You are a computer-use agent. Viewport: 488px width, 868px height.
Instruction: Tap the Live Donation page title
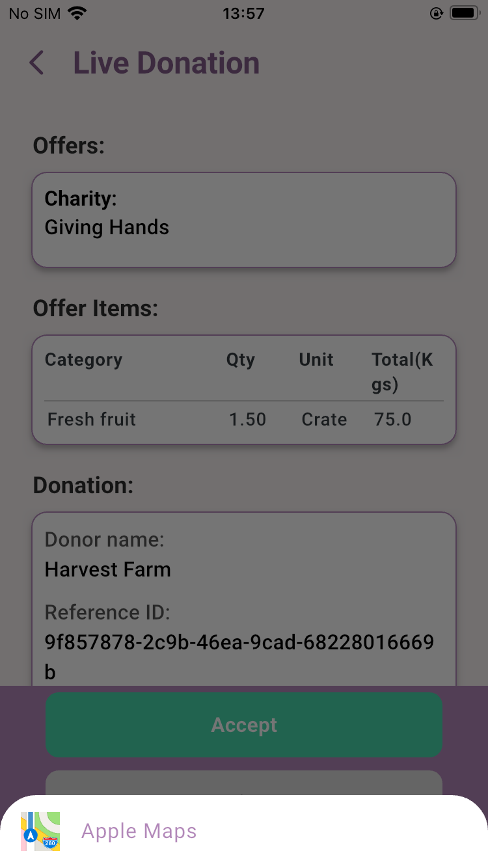click(166, 63)
